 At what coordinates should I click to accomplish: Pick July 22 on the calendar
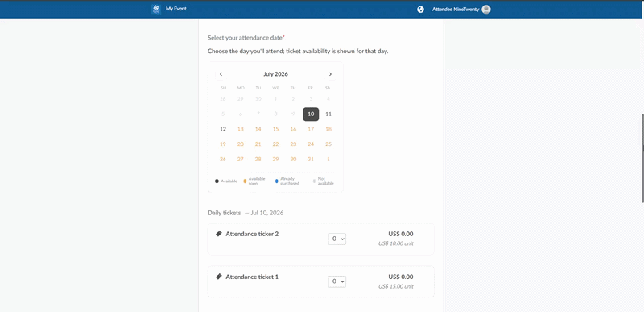pos(275,144)
